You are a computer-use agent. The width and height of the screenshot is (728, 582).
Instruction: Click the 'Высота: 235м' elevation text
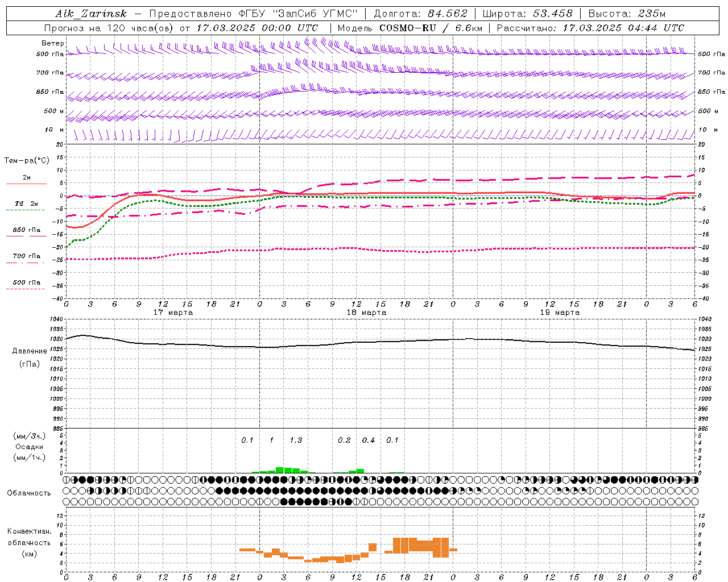pos(626,14)
